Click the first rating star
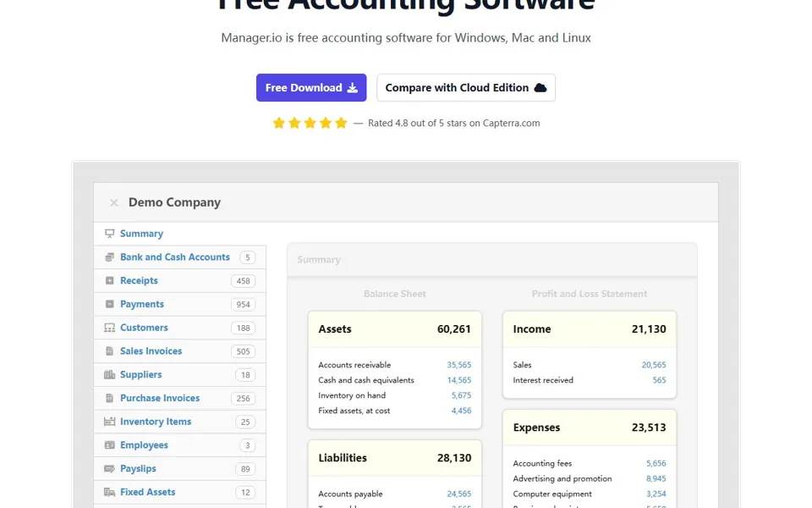 tap(278, 123)
